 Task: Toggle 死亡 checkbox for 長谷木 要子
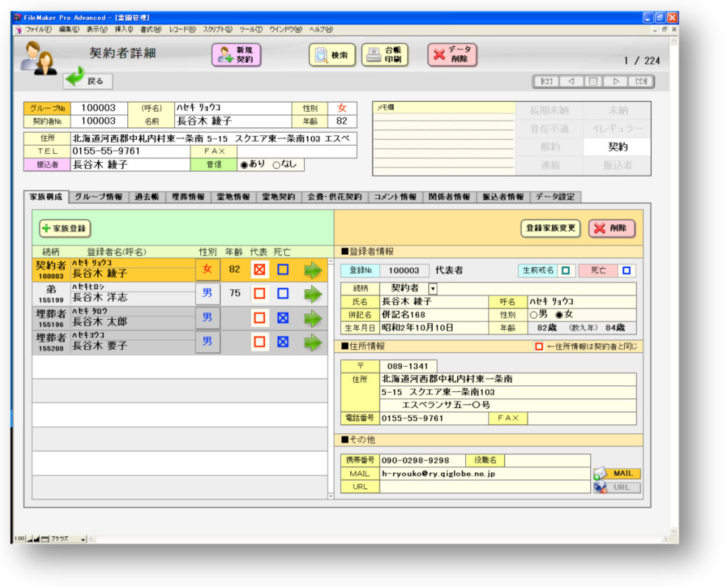pos(283,342)
